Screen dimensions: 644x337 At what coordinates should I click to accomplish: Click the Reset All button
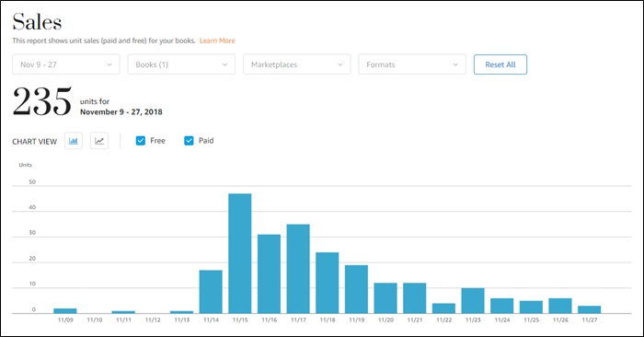(x=500, y=64)
